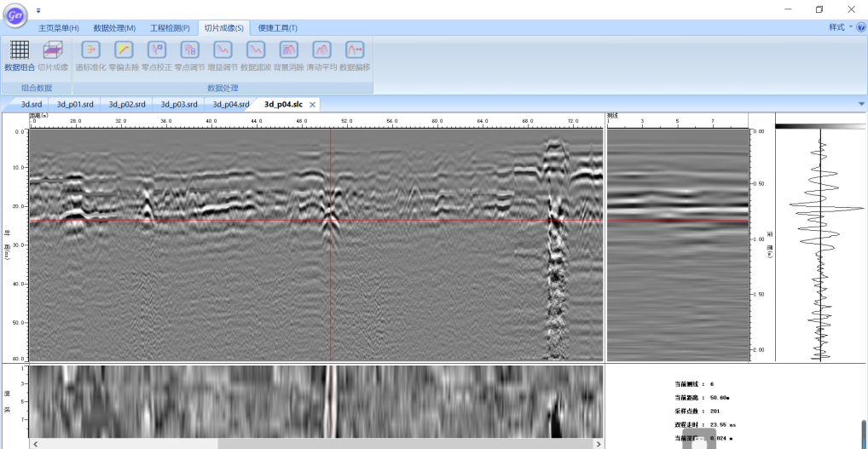Close the 3d_p04.slc tab
The image size is (868, 449).
coord(313,104)
